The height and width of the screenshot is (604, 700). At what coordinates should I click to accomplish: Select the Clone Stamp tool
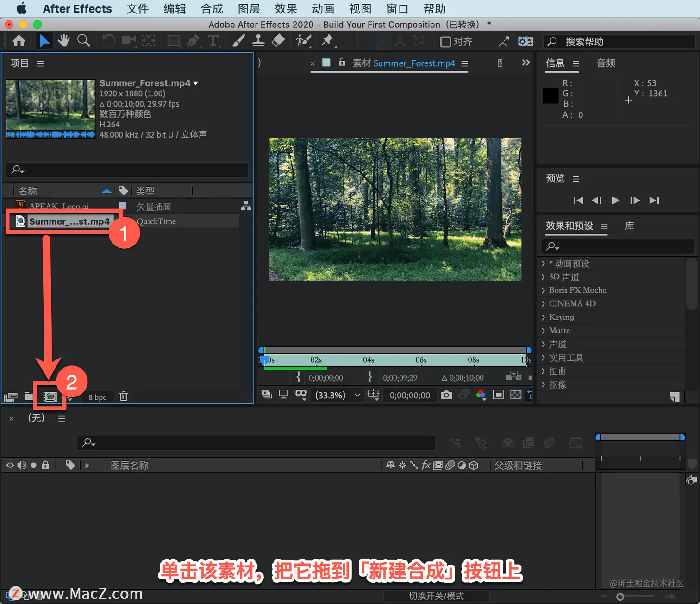258,41
